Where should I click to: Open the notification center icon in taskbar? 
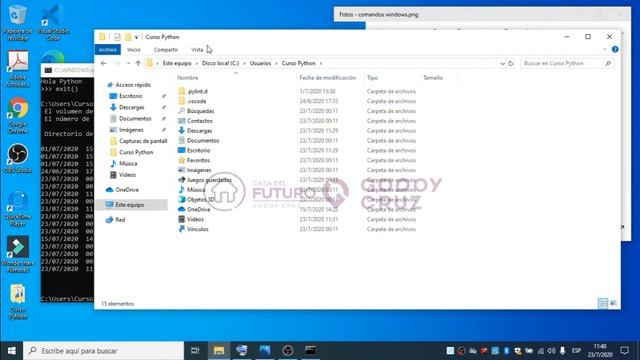(624, 351)
